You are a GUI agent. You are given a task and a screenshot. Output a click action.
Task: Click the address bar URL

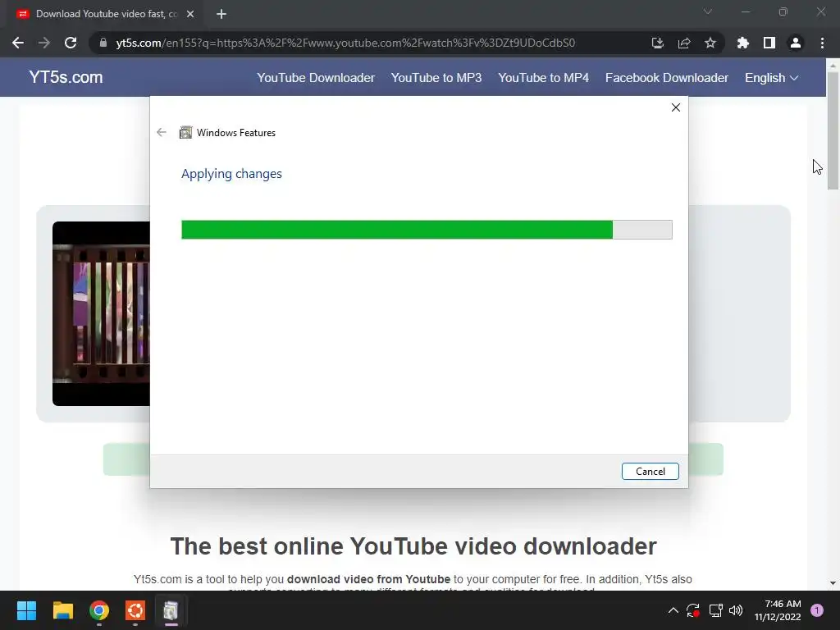pyautogui.click(x=345, y=43)
